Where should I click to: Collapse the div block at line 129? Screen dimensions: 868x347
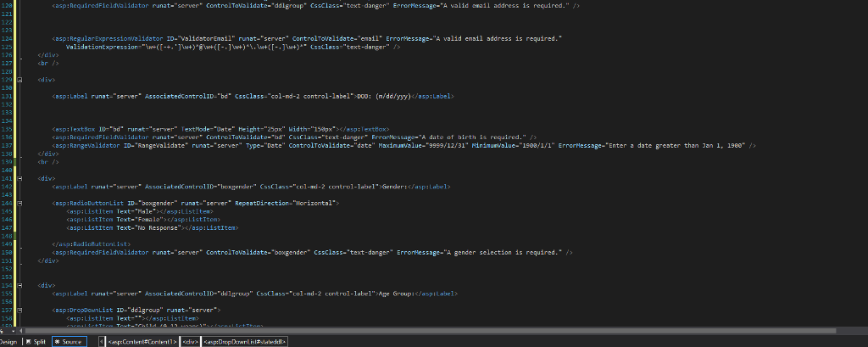coord(20,80)
